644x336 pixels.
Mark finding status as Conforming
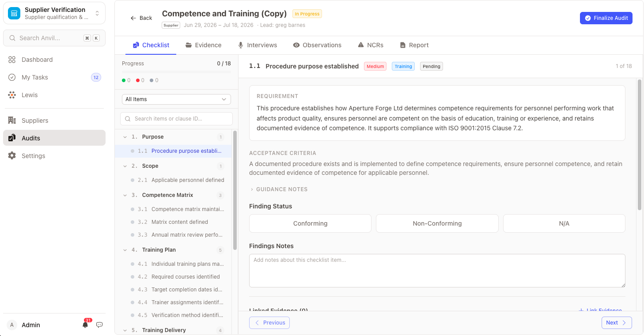[x=310, y=223]
